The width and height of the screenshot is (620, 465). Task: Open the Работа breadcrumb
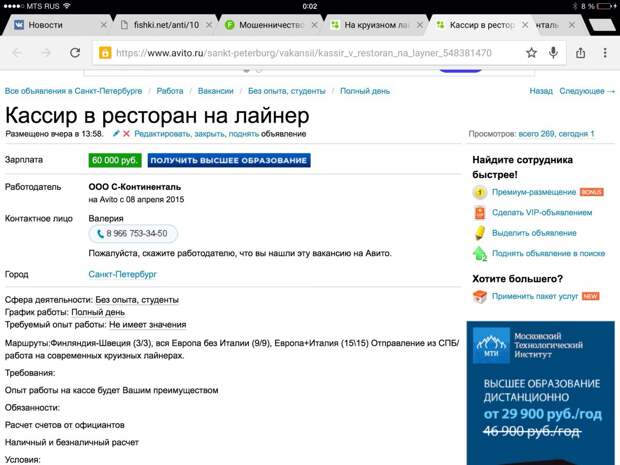(170, 91)
